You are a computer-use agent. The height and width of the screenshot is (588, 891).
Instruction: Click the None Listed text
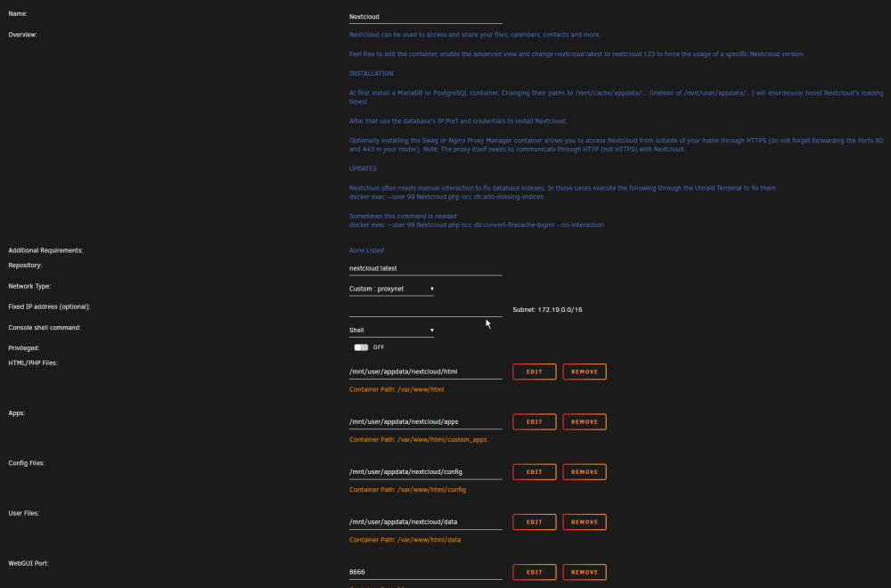pos(366,250)
